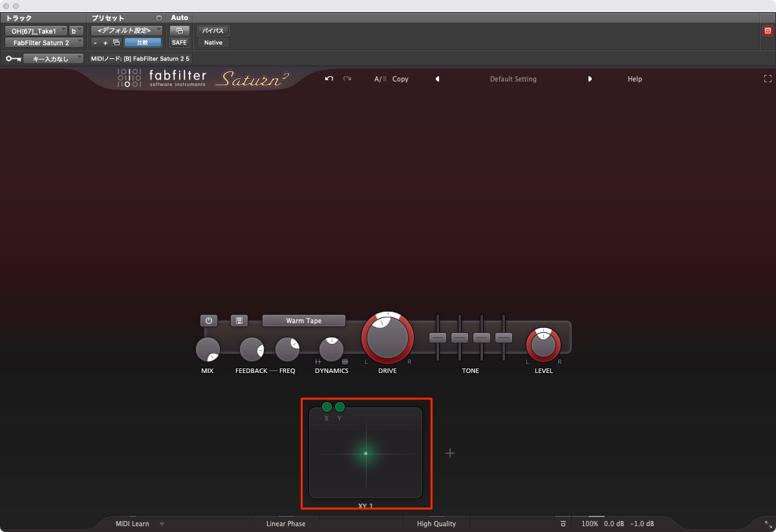This screenshot has width=776, height=532.
Task: Open the Default Setting preset menu
Action: pyautogui.click(x=513, y=79)
